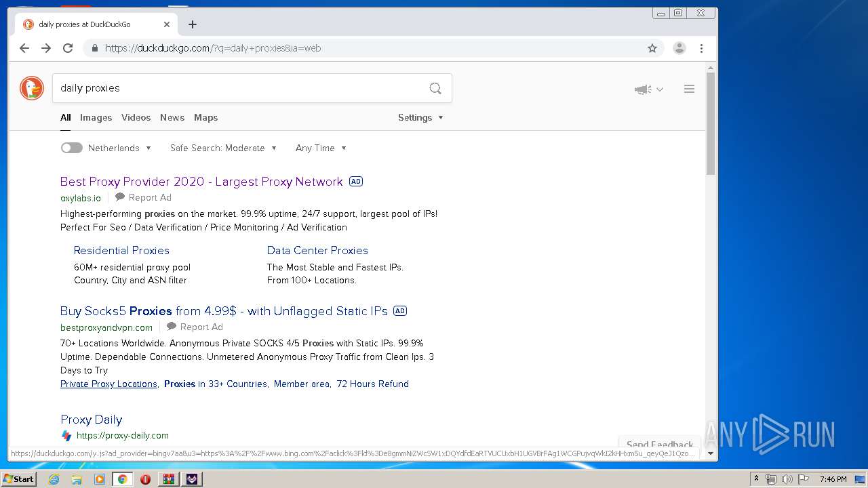The height and width of the screenshot is (488, 868).
Task: Click the scrollbar up arrow
Action: click(711, 68)
